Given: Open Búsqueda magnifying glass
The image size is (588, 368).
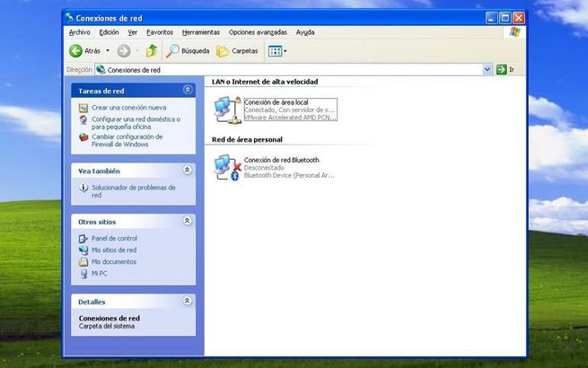Looking at the screenshot, I should (173, 50).
